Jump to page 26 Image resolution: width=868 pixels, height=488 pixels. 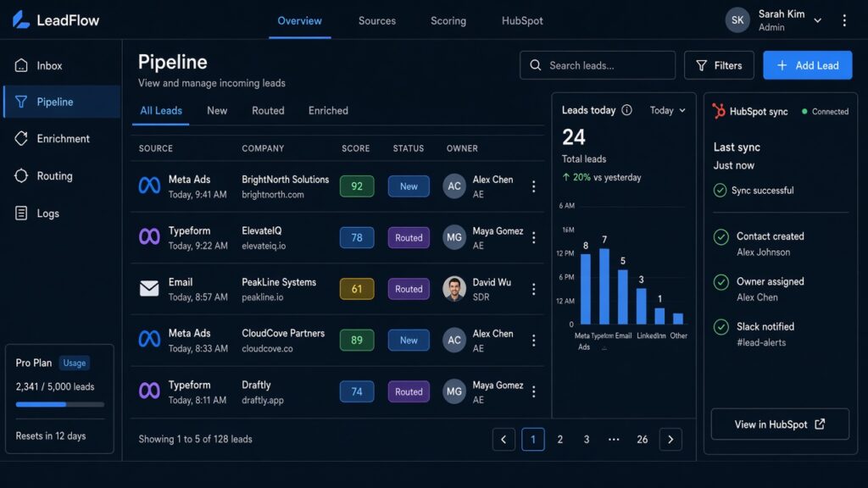click(643, 440)
